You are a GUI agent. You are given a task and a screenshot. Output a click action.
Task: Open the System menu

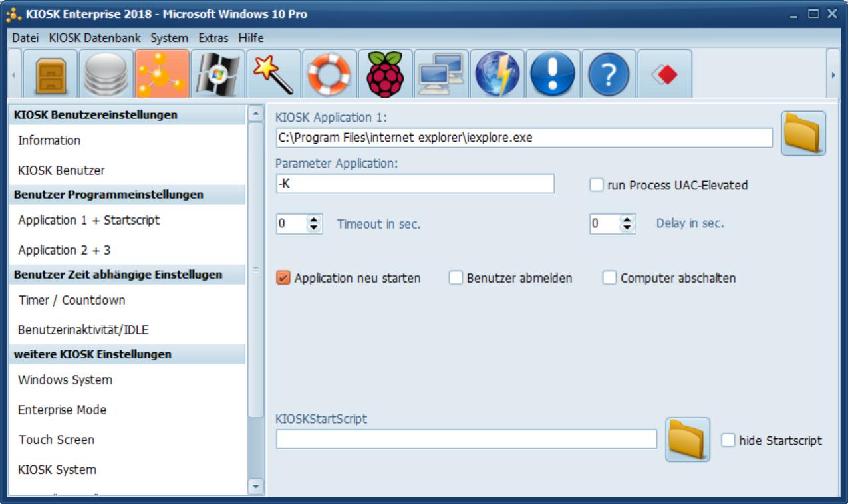170,38
